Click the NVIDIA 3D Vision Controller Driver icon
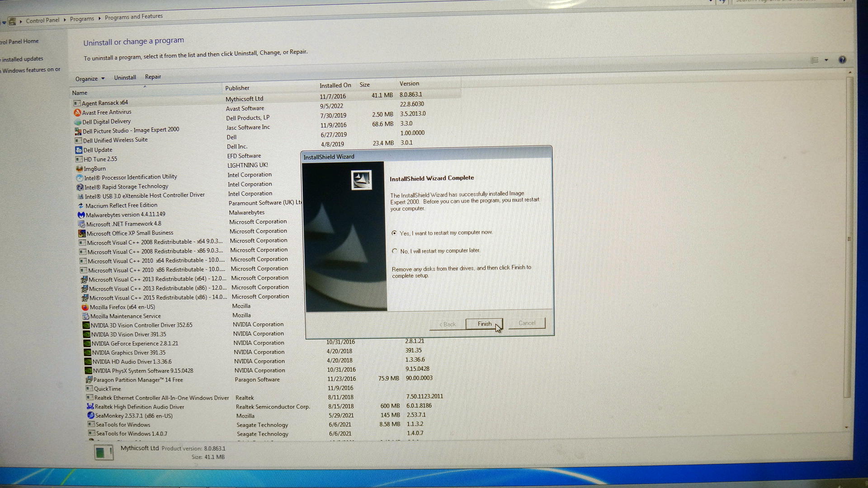Viewport: 868px width, 488px height. click(86, 325)
